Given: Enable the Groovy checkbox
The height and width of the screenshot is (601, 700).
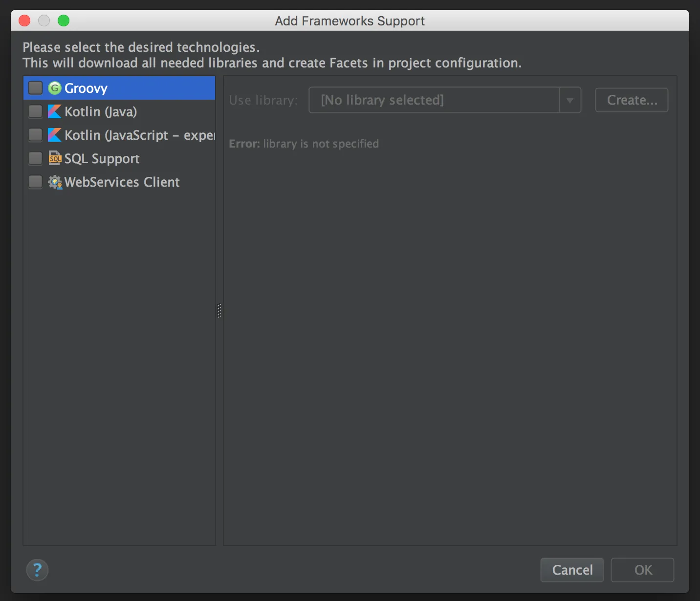Looking at the screenshot, I should (35, 88).
